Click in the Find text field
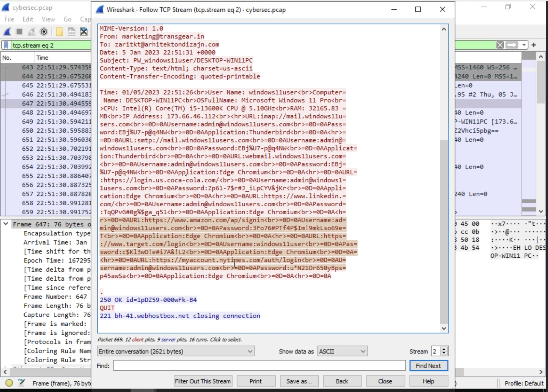 [x=259, y=366]
